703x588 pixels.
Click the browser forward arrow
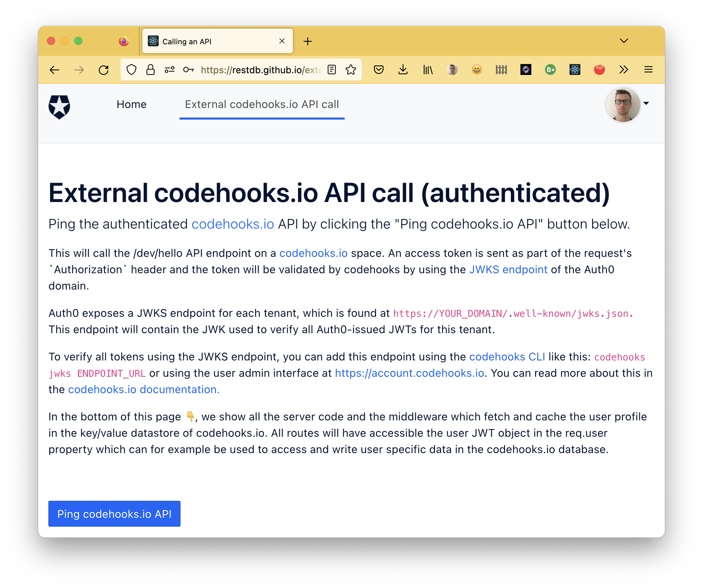pyautogui.click(x=79, y=70)
